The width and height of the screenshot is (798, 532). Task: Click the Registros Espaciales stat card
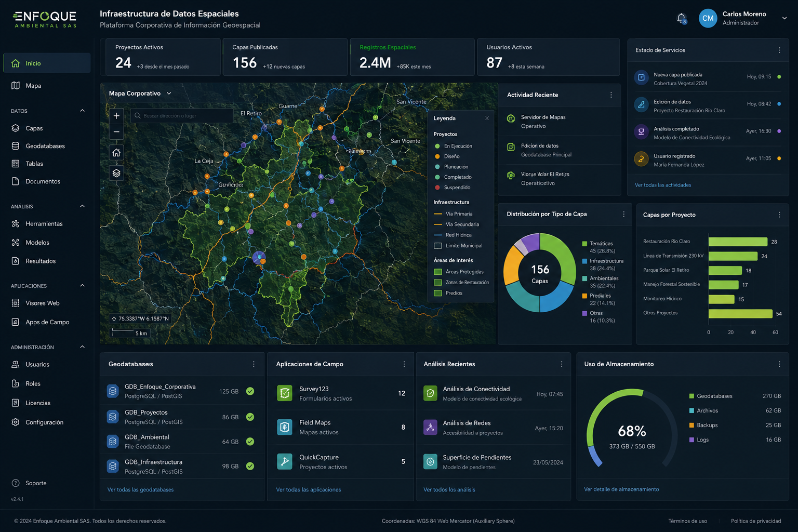pyautogui.click(x=413, y=57)
